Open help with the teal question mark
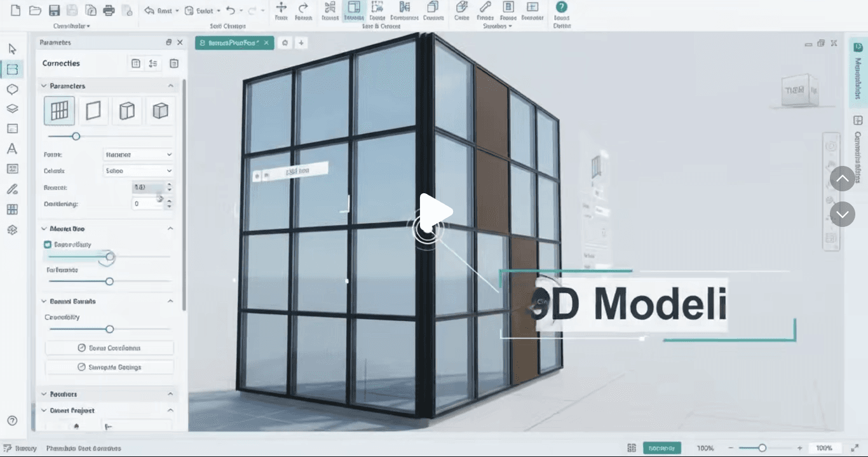868x457 pixels. tap(562, 7)
